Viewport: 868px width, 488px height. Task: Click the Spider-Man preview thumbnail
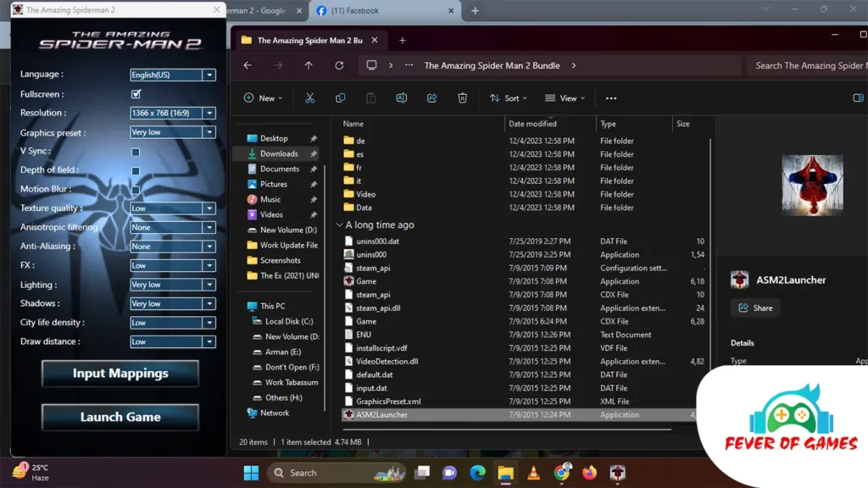(x=812, y=185)
